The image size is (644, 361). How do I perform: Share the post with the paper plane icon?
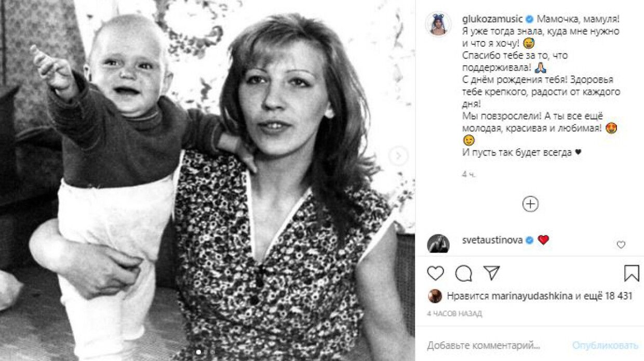coord(491,273)
